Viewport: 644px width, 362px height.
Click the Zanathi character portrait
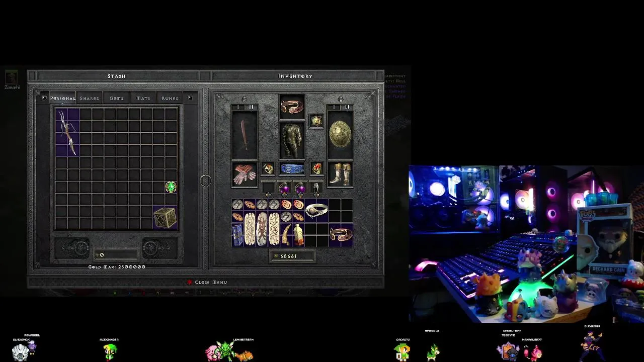tap(12, 77)
